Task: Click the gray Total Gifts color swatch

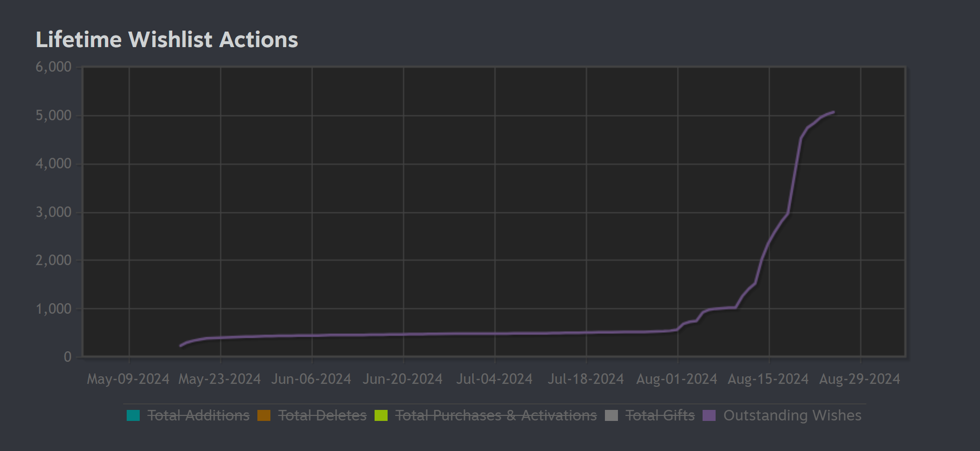Action: click(611, 415)
